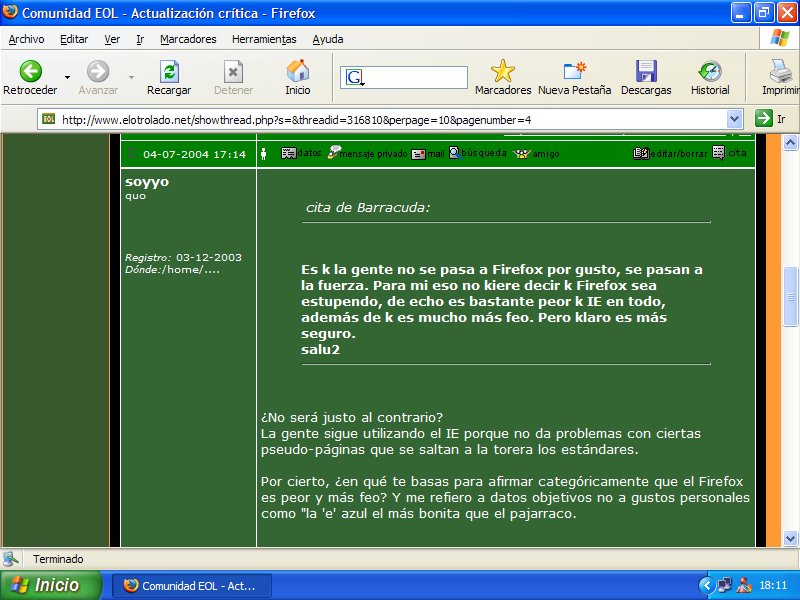Expand the address bar URL dropdown
This screenshot has height=600, width=800.
734,119
